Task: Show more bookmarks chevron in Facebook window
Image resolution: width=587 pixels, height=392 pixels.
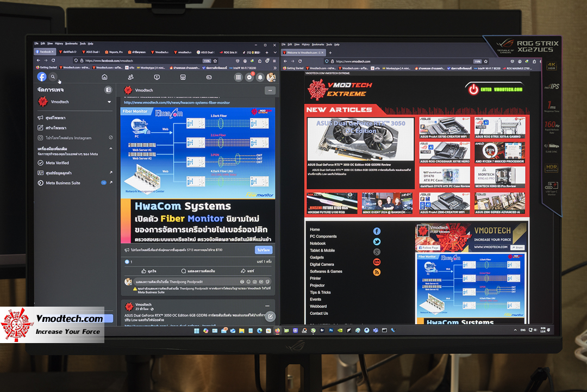Action: pos(275,68)
